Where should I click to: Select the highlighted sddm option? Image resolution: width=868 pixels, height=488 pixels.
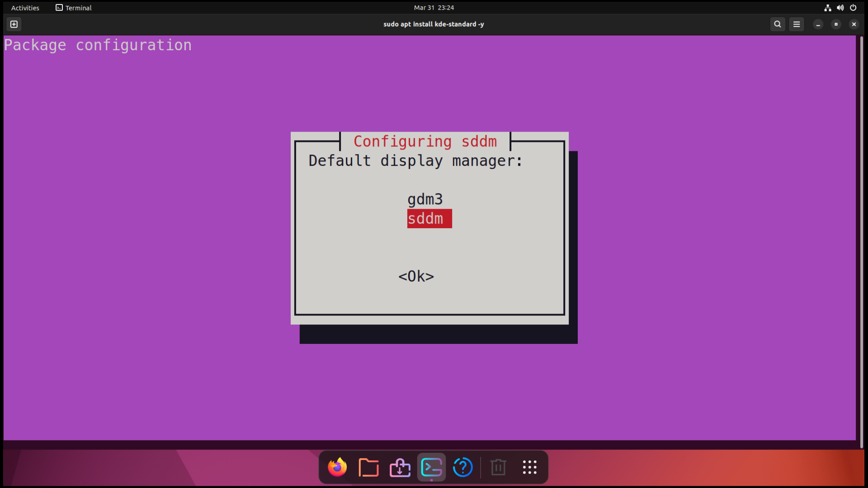429,219
